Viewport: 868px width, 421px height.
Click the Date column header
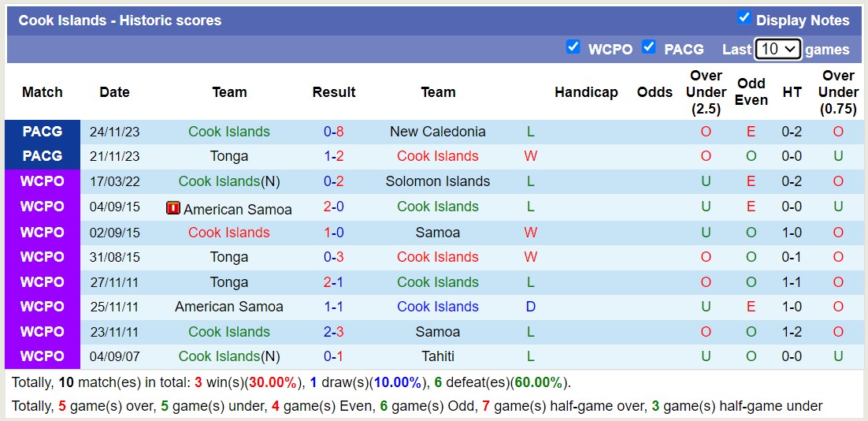(x=114, y=92)
